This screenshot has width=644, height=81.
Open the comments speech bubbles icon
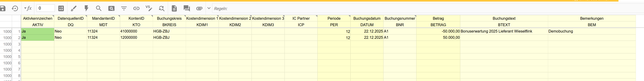tap(186, 8)
